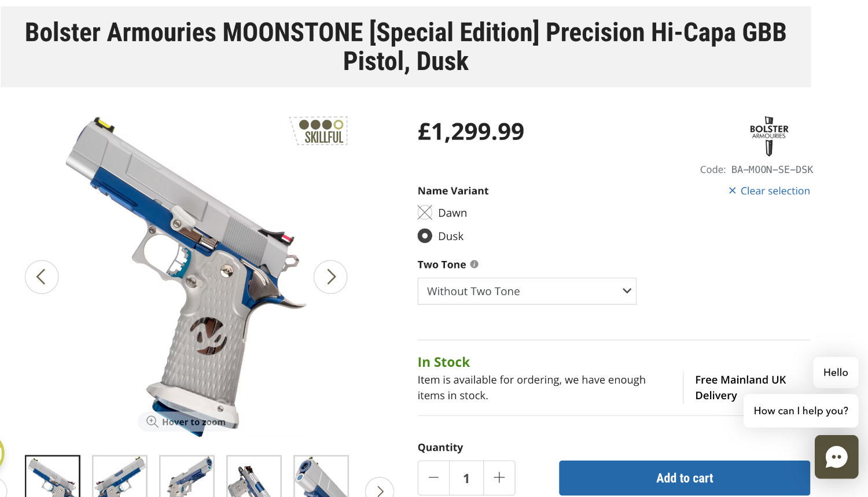Viewport: 868px width, 497px height.
Task: Open the Two Tone dropdown
Action: coord(527,292)
